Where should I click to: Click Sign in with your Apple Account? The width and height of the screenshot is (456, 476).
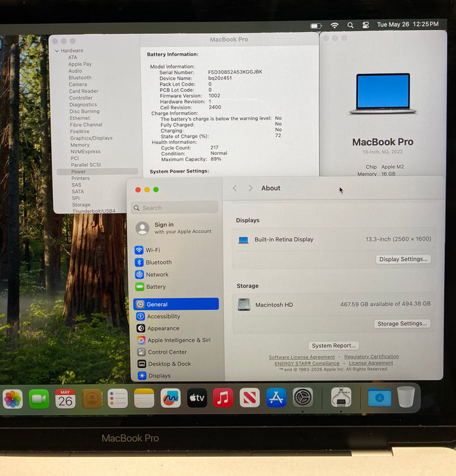pos(174,228)
